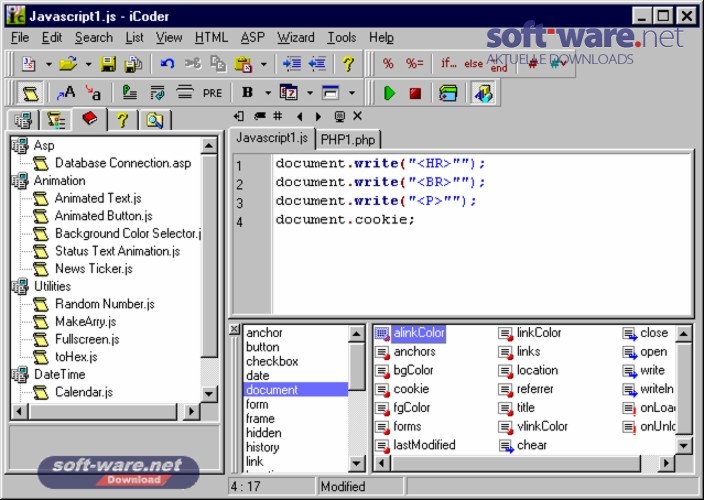Image resolution: width=704 pixels, height=500 pixels.
Task: Undo the last edit
Action: pos(167,64)
